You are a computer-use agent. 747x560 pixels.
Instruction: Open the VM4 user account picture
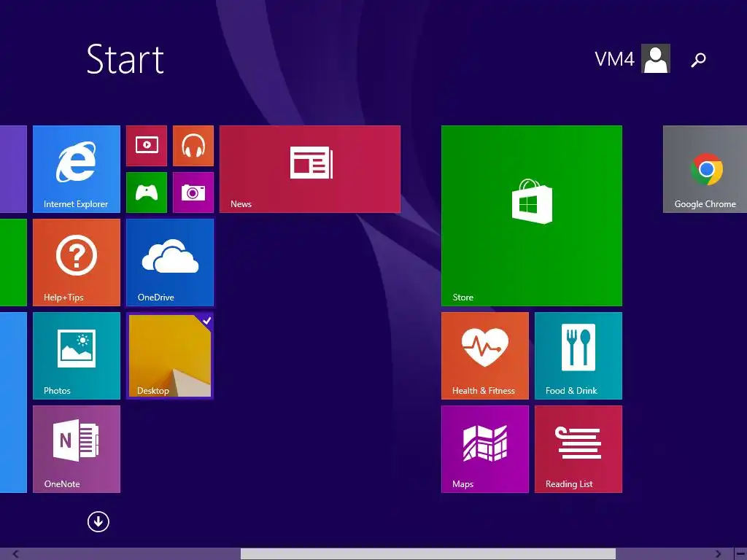(656, 58)
